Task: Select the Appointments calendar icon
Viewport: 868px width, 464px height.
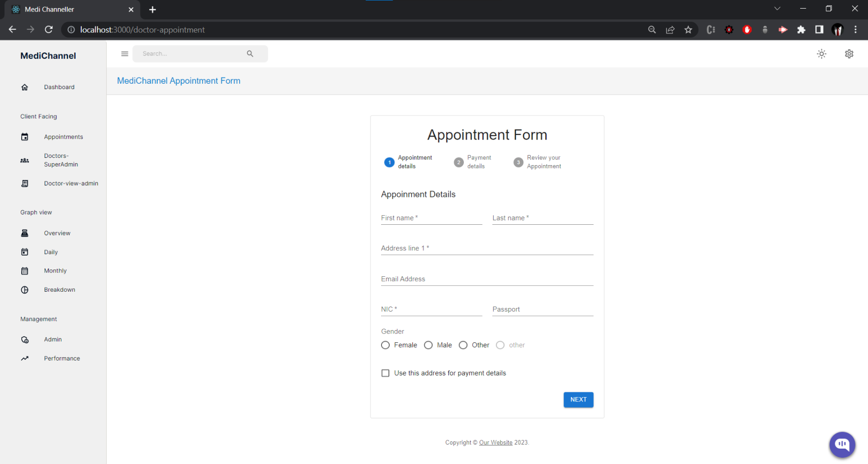Action: pos(25,137)
